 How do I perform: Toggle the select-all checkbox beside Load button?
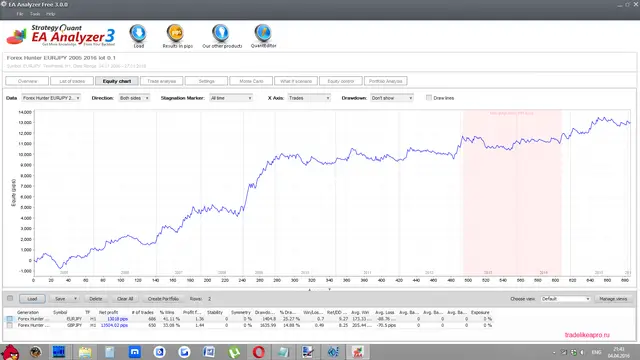[10, 298]
